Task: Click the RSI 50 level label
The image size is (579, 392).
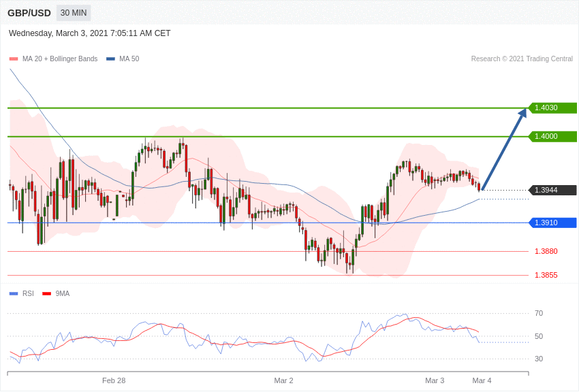Action: point(539,336)
